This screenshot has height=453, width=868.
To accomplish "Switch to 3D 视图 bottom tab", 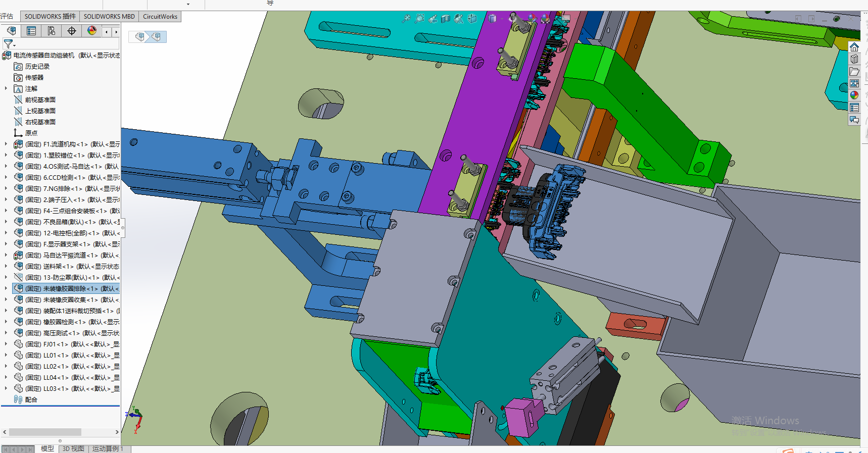I will point(73,448).
